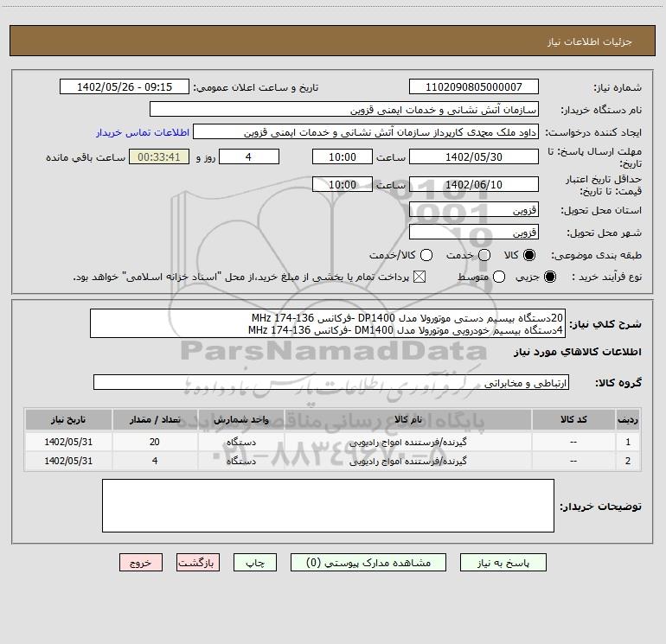Click the response deadline time field 10:00
The width and height of the screenshot is (666, 644).
[x=343, y=156]
